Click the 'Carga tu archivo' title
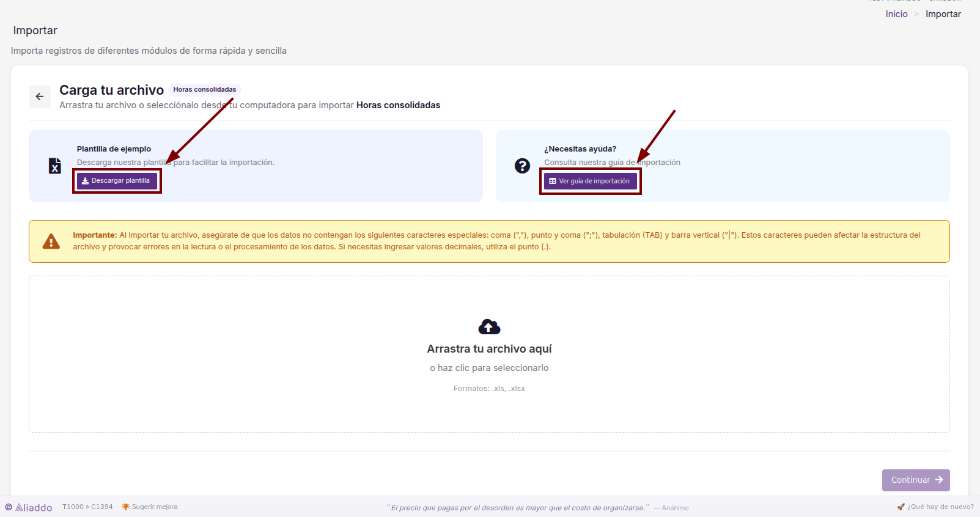Viewport: 980px width, 517px height. (111, 90)
